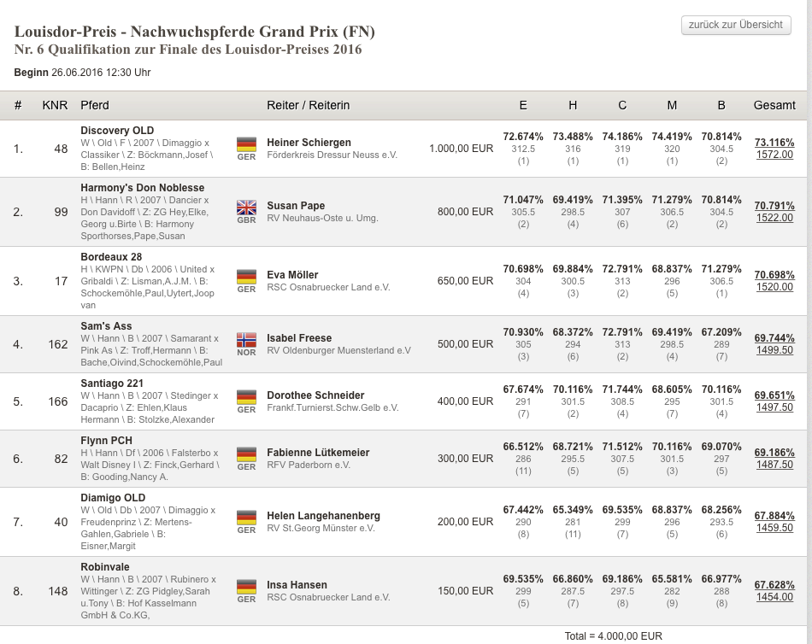
Task: Open Sam's Ass total score 69.744% link
Action: point(774,338)
